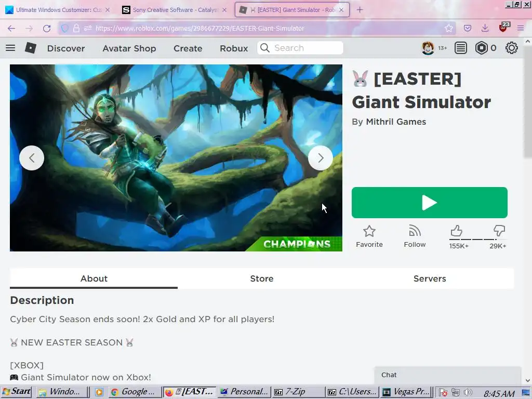Viewport: 532px width, 399px height.
Task: Click the game screenshot carousel image
Action: tap(176, 158)
